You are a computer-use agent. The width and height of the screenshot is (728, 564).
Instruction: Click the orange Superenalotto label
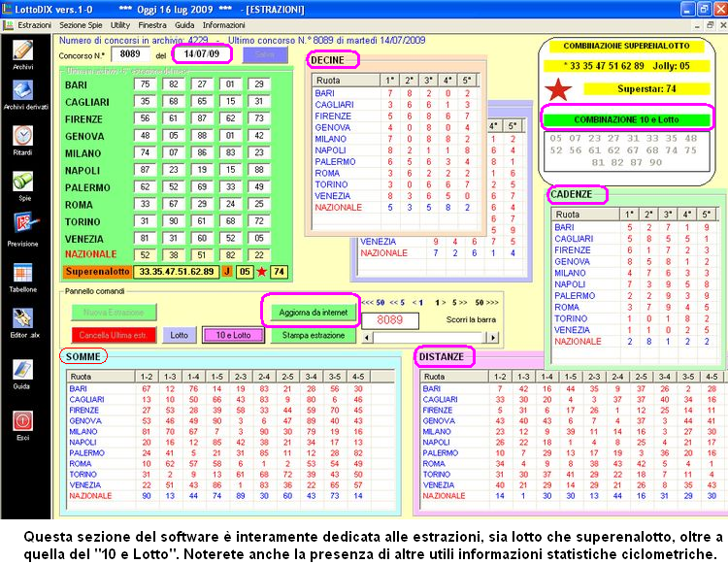97,272
